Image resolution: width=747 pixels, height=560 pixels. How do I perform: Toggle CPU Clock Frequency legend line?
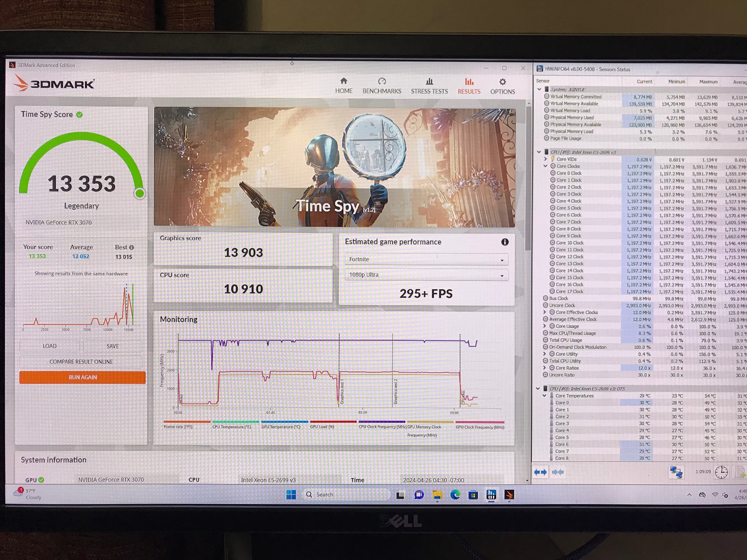[382, 425]
